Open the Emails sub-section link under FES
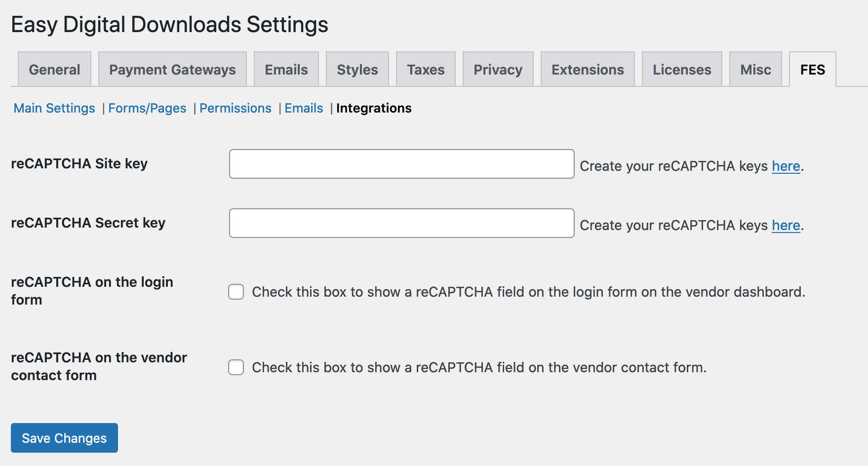Screen dimensions: 868x466 304,108
